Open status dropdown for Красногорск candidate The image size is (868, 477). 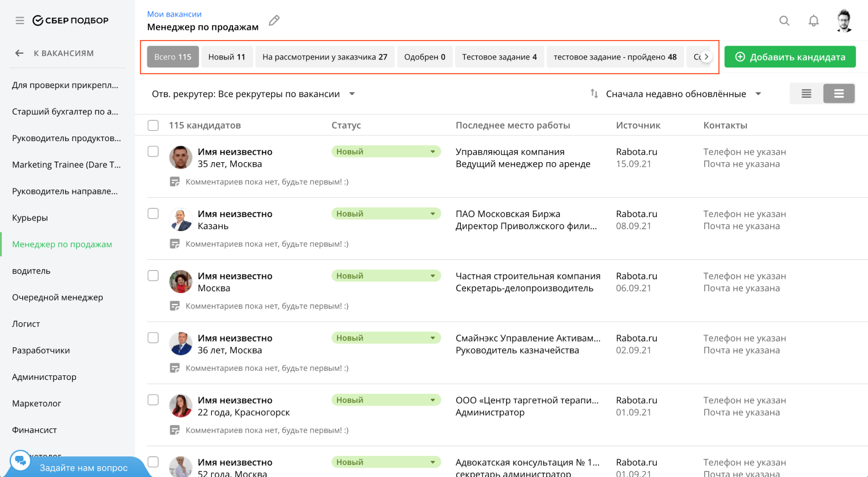432,400
